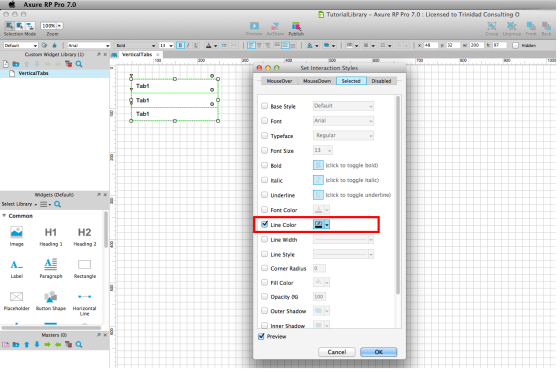
Task: Uncheck the Line Color checkbox
Action: tap(264, 224)
